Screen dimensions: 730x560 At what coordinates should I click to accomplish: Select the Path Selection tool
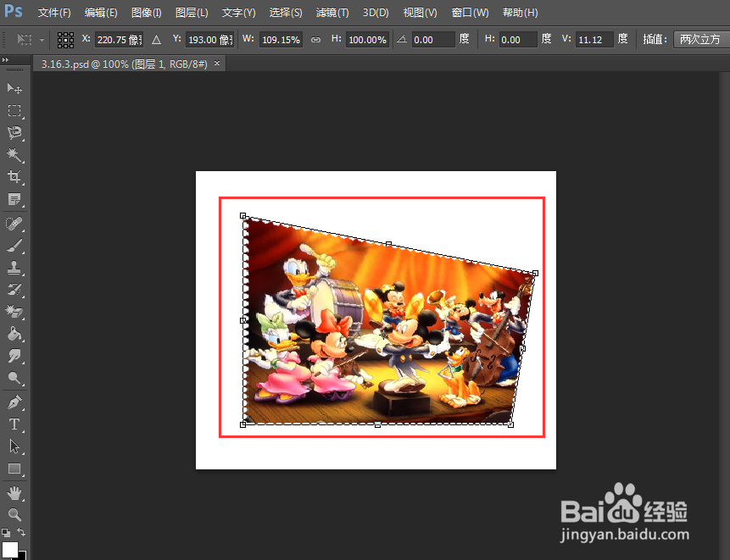point(14,446)
